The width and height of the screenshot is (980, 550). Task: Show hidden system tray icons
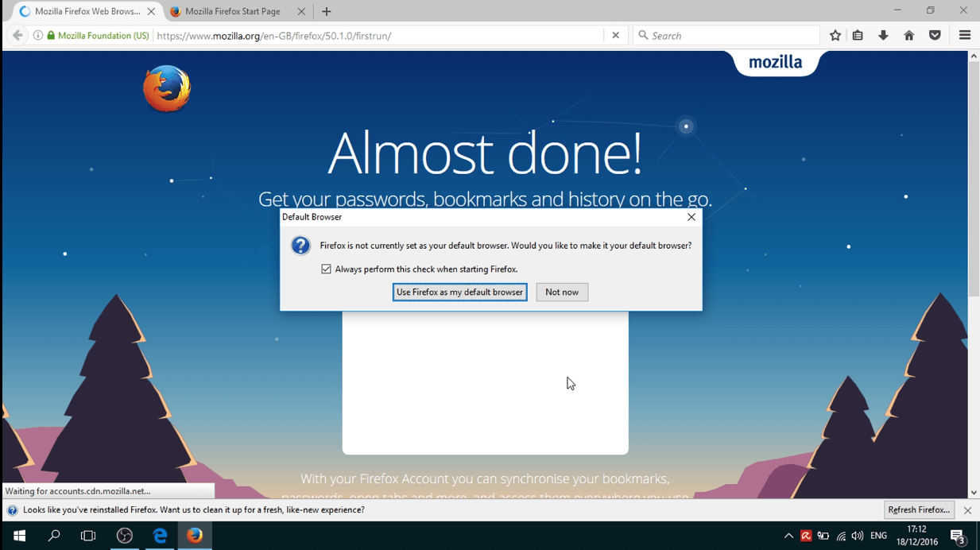point(788,536)
